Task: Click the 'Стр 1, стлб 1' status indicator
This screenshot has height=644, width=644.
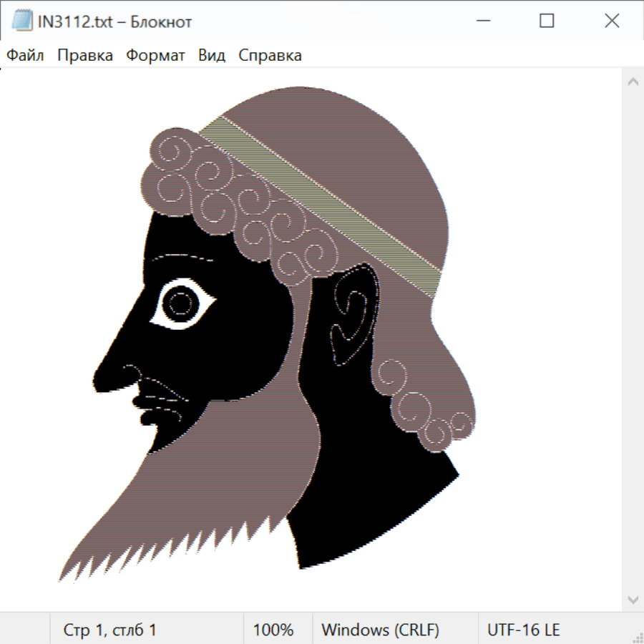Action: tap(110, 630)
